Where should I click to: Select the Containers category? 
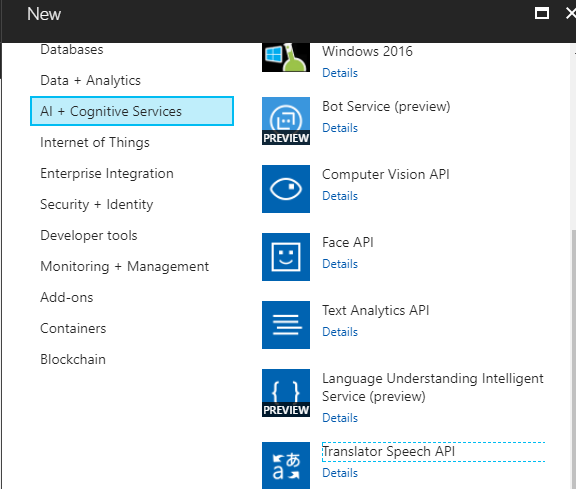[x=73, y=328]
